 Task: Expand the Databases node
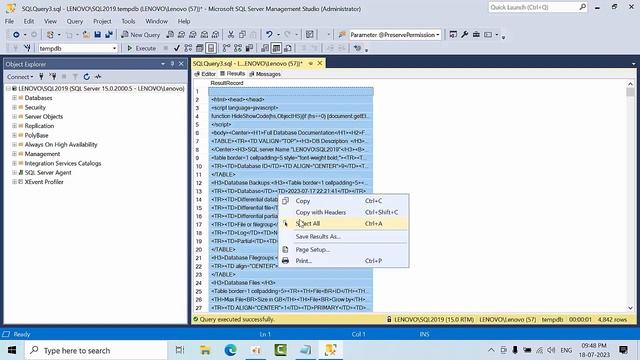click(x=14, y=98)
